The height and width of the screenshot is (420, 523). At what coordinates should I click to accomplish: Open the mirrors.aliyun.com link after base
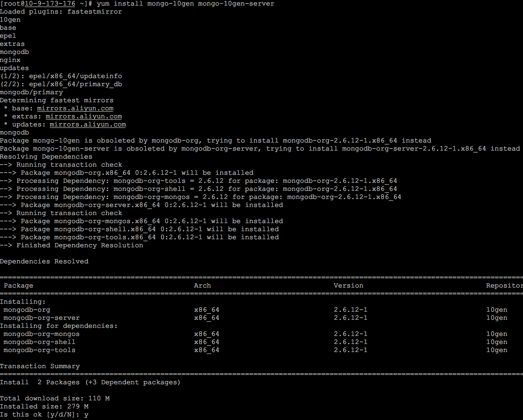pyautogui.click(x=75, y=108)
